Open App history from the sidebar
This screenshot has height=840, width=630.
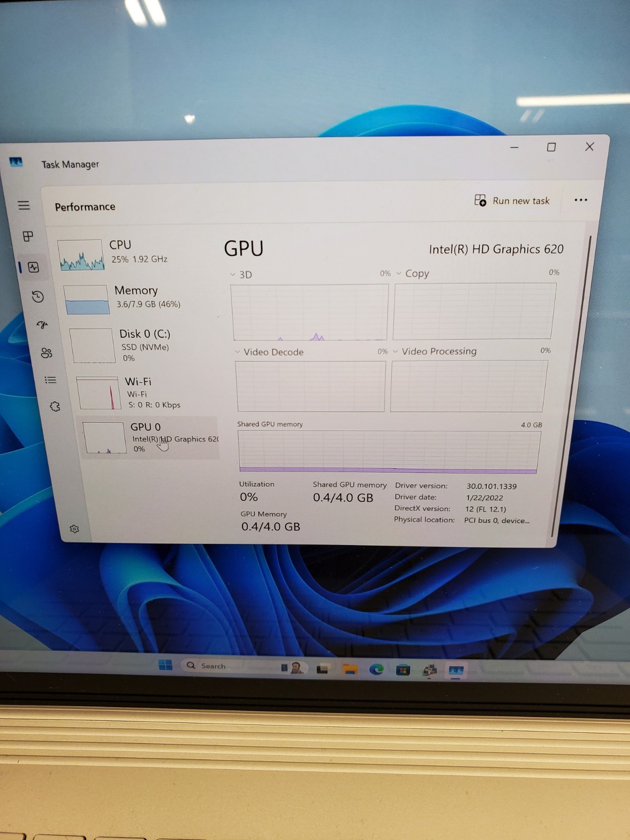pos(37,297)
